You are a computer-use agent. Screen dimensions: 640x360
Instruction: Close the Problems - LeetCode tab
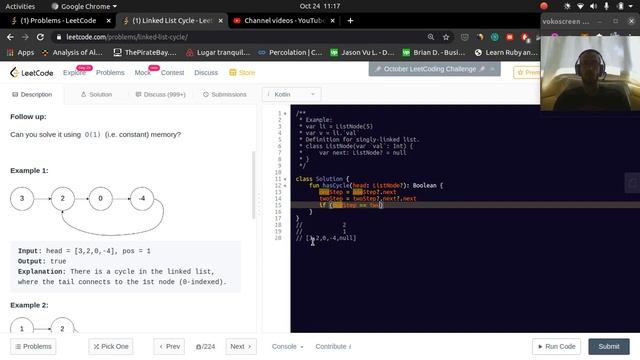(x=109, y=21)
